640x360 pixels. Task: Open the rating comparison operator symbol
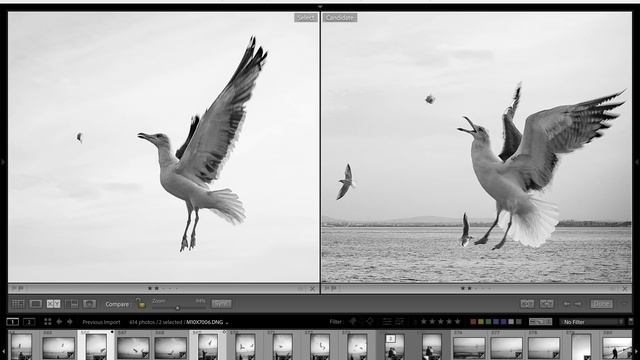click(416, 322)
